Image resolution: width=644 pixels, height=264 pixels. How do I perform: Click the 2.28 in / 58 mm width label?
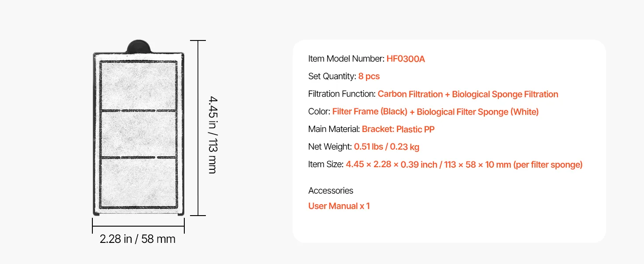[138, 239]
